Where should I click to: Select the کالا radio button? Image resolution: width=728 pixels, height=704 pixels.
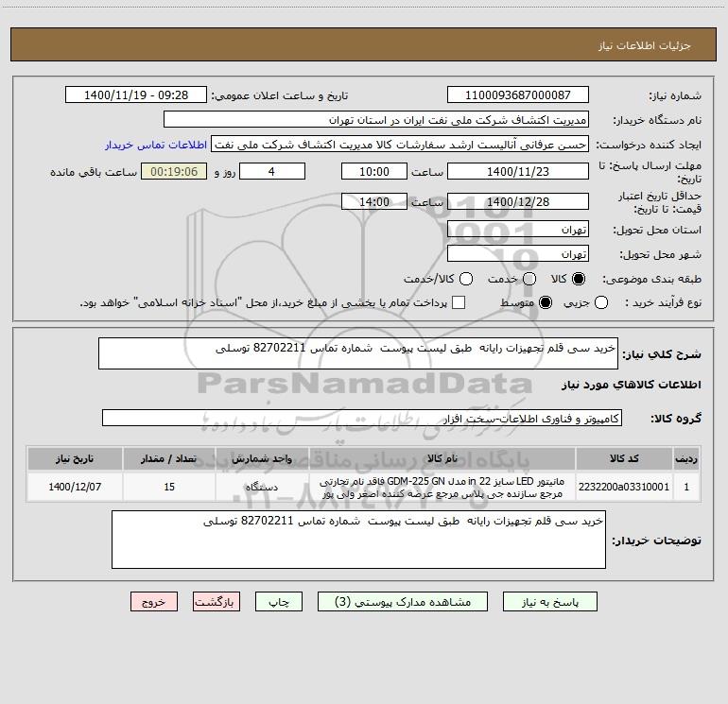click(x=579, y=279)
